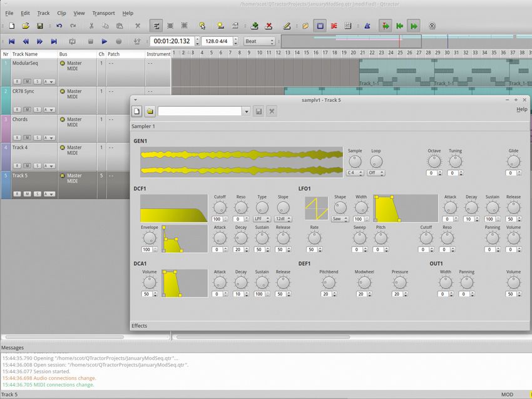532x399 pixels.
Task: Open a preset with samplv1 folder icon
Action: click(x=150, y=111)
